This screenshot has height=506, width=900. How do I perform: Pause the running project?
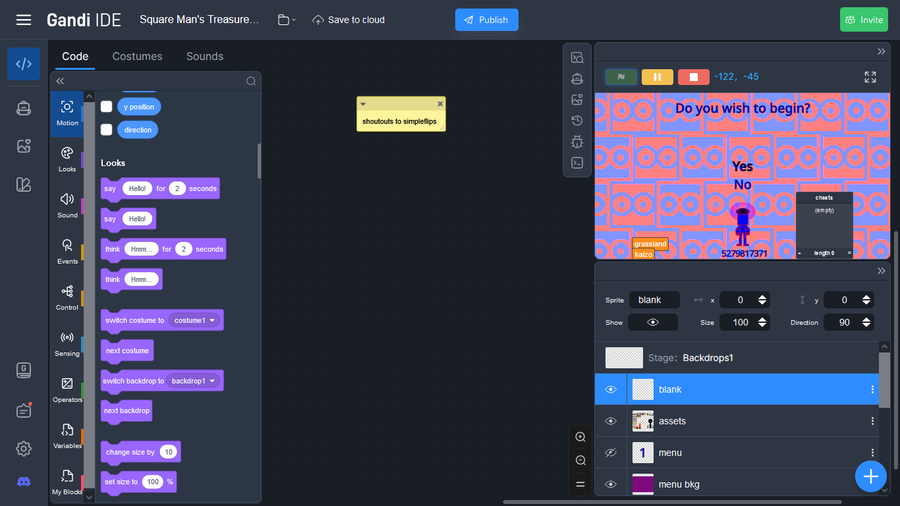(657, 76)
